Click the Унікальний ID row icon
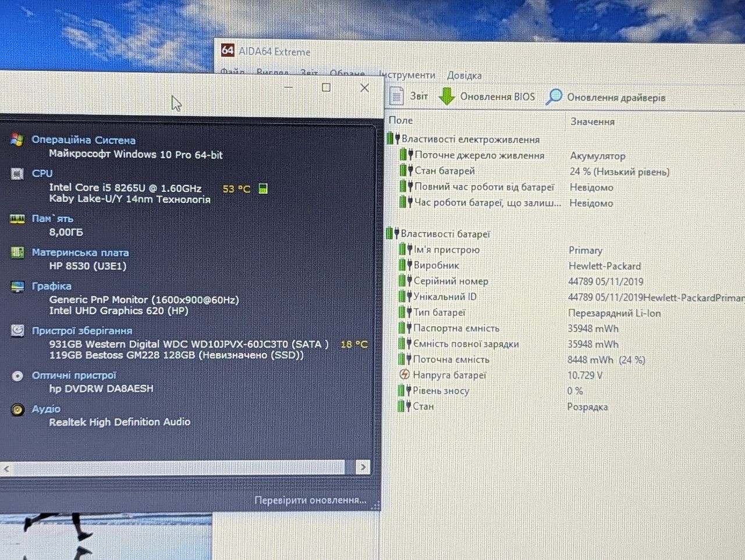745x560 pixels. click(406, 297)
